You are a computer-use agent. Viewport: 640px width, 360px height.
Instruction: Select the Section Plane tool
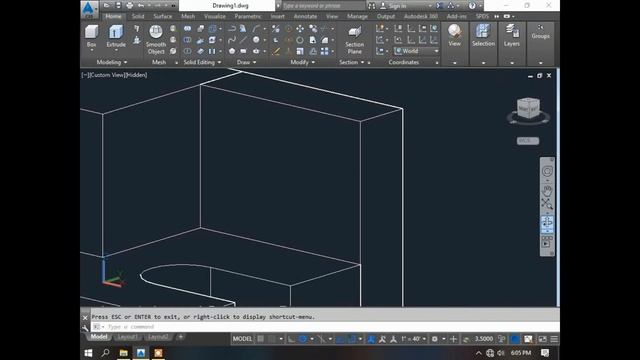pyautogui.click(x=354, y=40)
